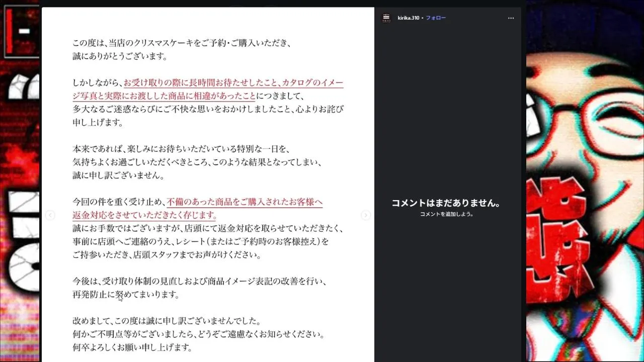Go to the previous image arrow
644x362 pixels.
[50, 215]
